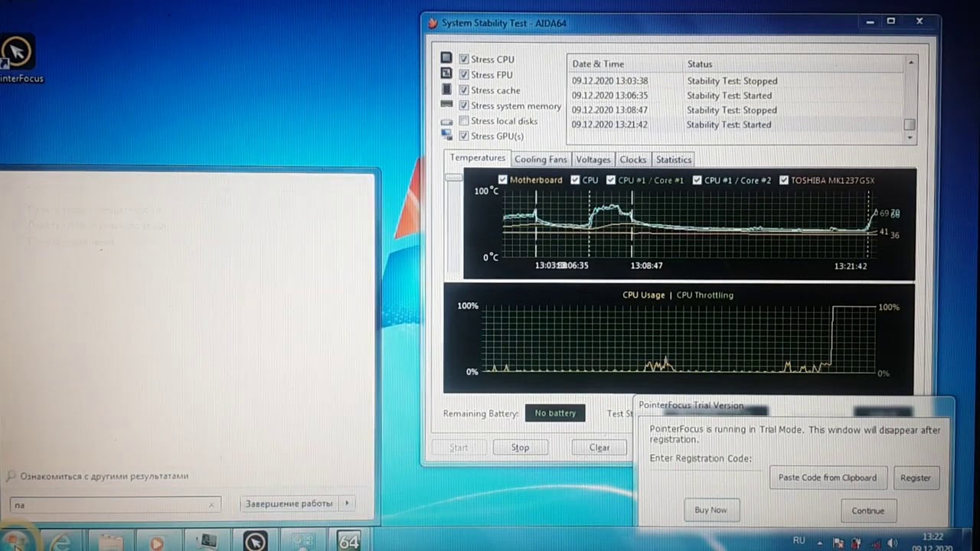
Task: Open the taskbar clock and date
Action: click(x=933, y=543)
